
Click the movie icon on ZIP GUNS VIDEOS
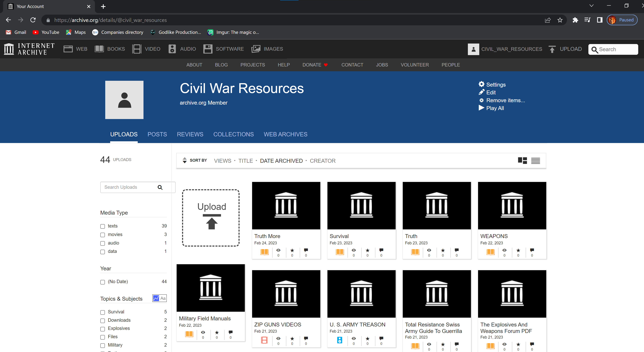click(264, 340)
